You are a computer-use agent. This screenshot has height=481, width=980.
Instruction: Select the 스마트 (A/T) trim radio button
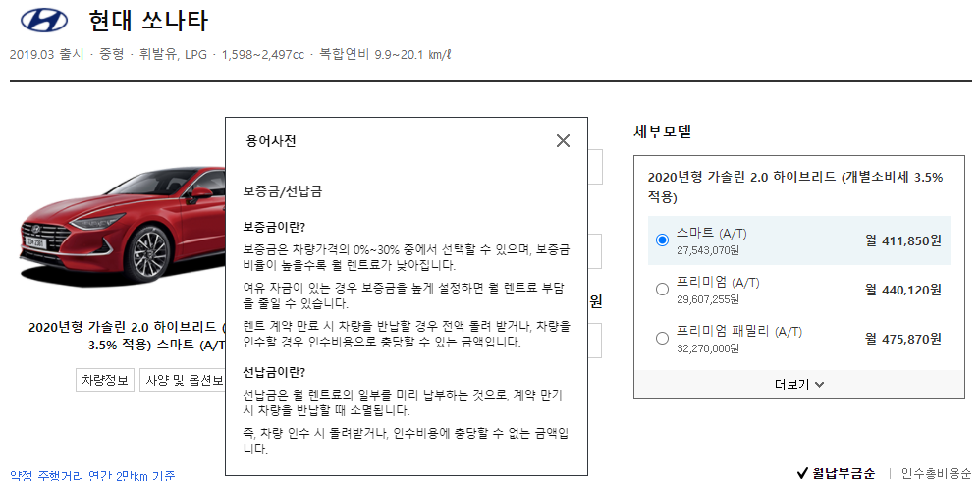(663, 240)
